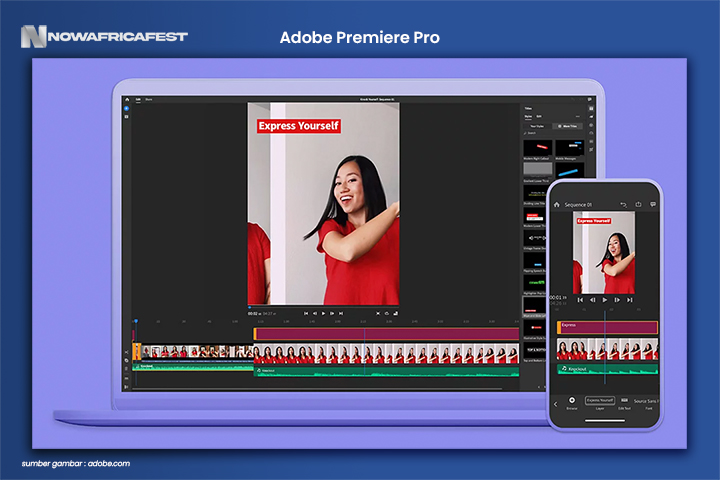This screenshot has height=480, width=720.
Task: Switch to Edit tab in Titles panel
Action: click(x=539, y=116)
